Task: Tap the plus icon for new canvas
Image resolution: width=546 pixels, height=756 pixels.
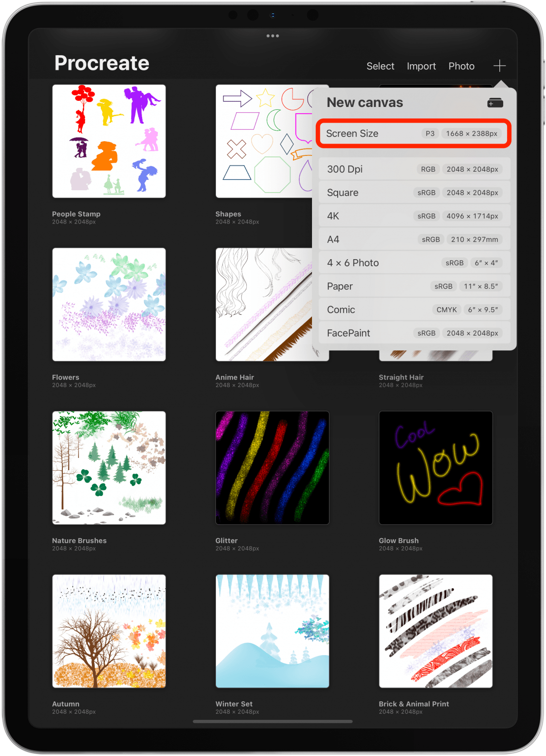Action: 499,66
